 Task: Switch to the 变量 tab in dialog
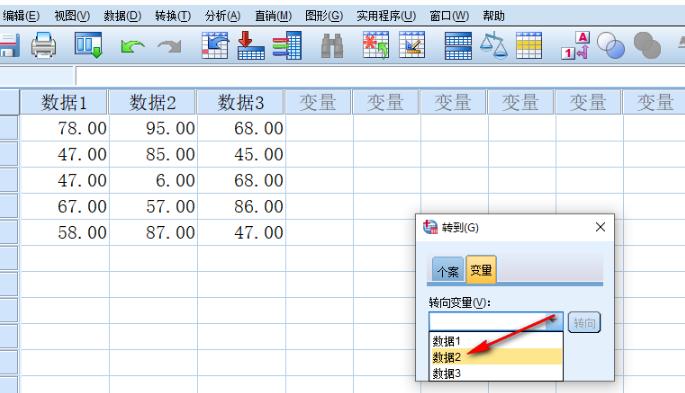point(481,270)
